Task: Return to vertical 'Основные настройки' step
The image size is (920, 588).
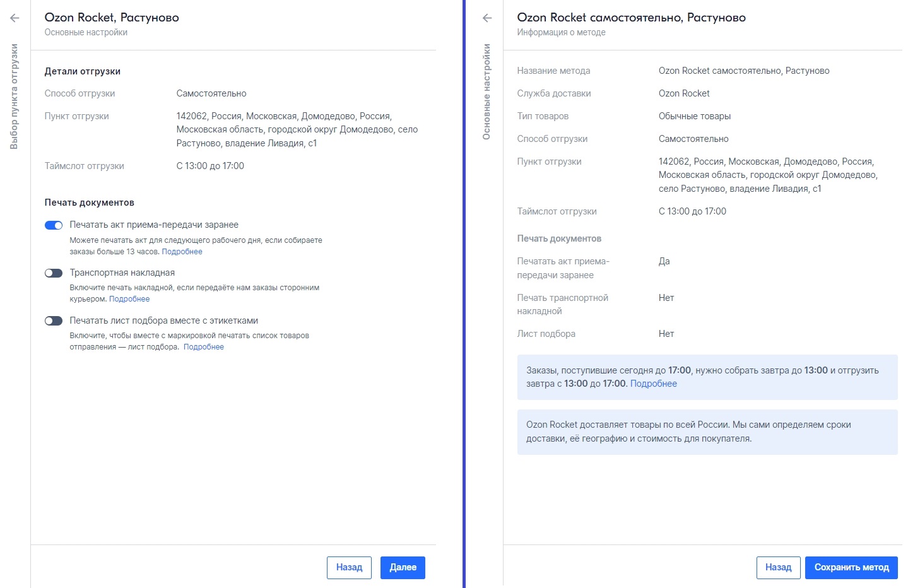Action: tap(487, 91)
